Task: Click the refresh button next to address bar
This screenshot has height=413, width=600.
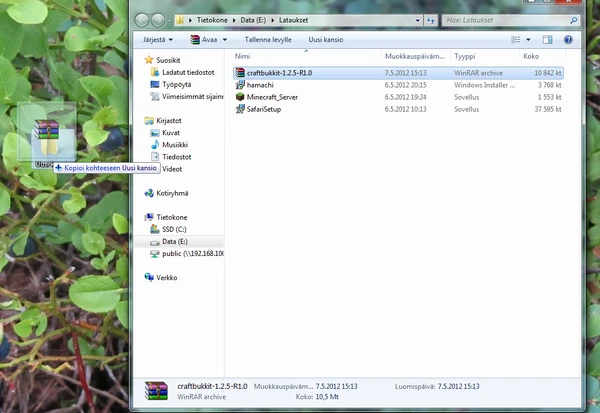Action: click(430, 20)
